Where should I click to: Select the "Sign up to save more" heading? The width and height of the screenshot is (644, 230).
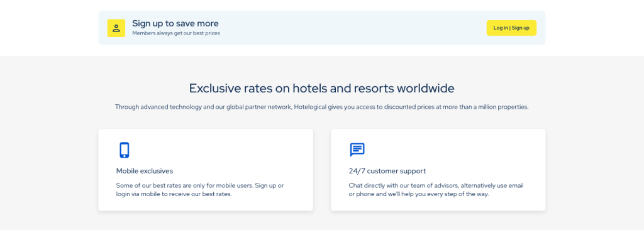[x=175, y=23]
